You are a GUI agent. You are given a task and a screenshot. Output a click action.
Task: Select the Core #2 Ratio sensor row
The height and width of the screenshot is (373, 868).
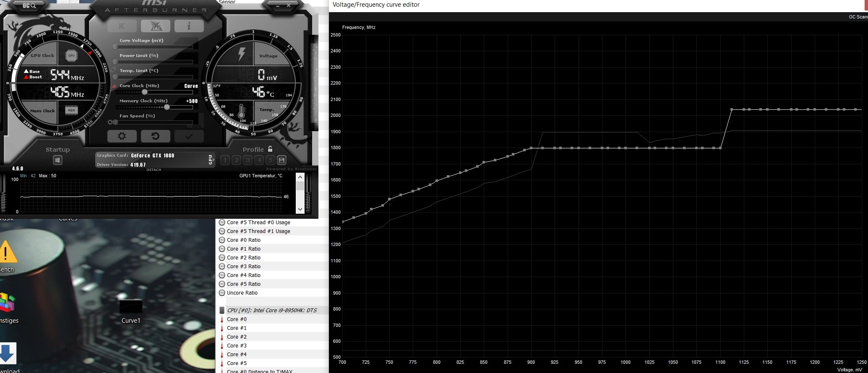[x=272, y=258]
